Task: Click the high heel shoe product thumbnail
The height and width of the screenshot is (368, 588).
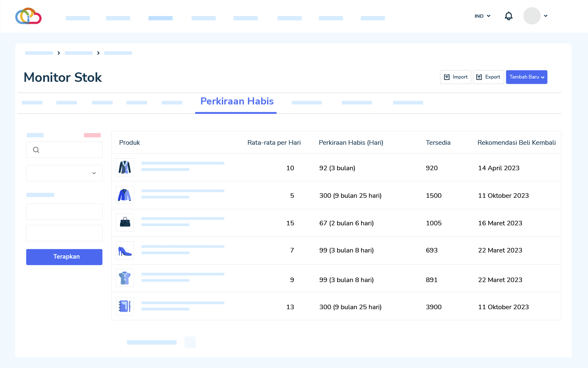Action: coord(125,250)
